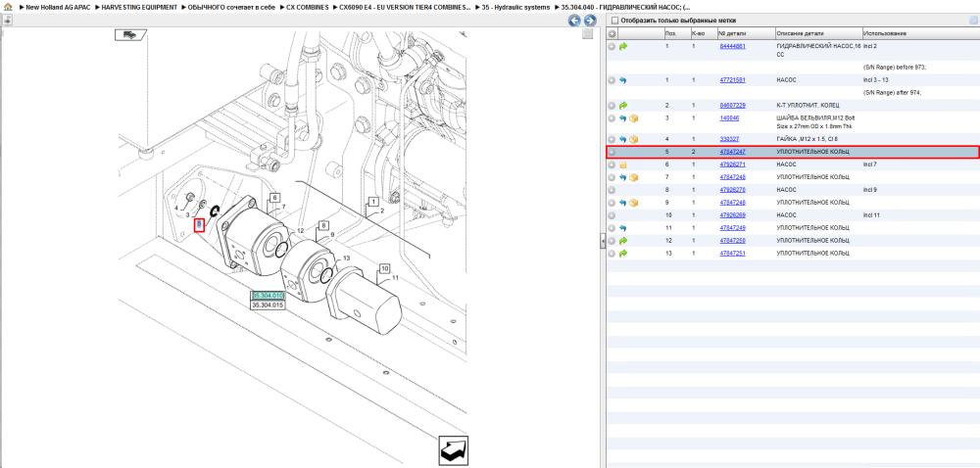Click the round grey button for part 47847247

pyautogui.click(x=612, y=152)
